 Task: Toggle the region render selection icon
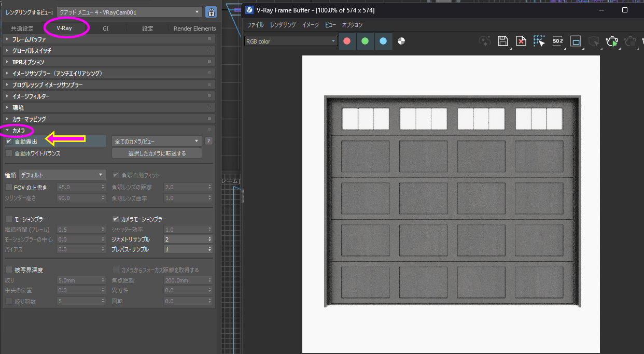click(x=539, y=41)
